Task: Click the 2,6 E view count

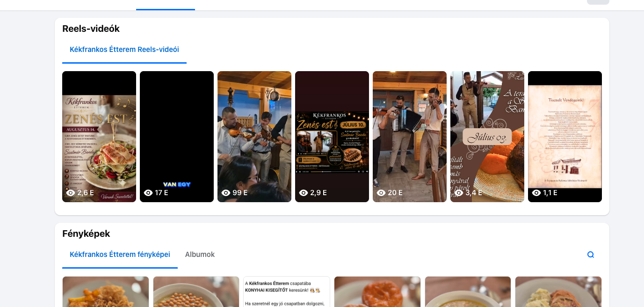Action: [86, 192]
